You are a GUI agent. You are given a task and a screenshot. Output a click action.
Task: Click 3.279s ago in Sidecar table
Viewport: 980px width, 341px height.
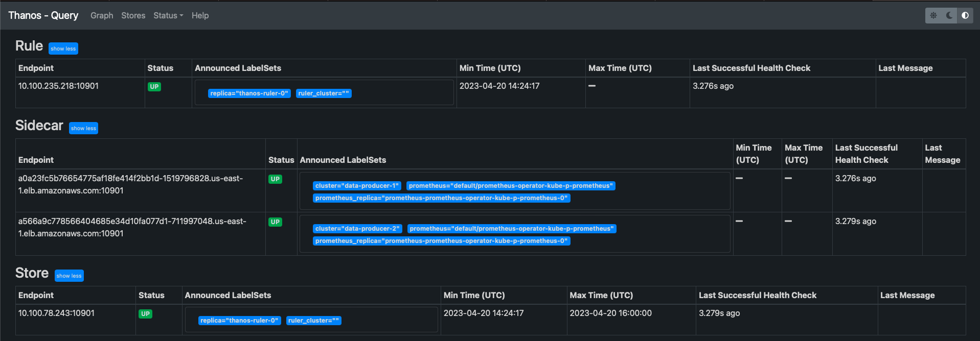855,221
